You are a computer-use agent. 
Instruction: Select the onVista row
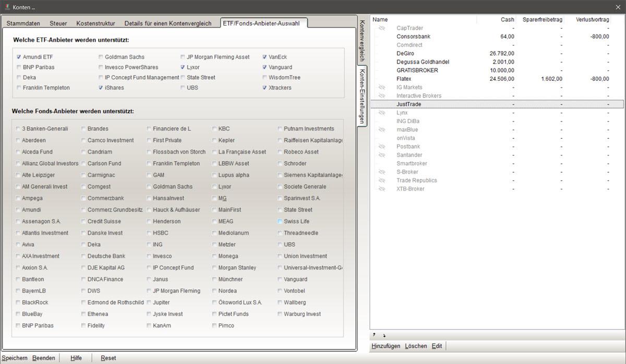[497, 138]
